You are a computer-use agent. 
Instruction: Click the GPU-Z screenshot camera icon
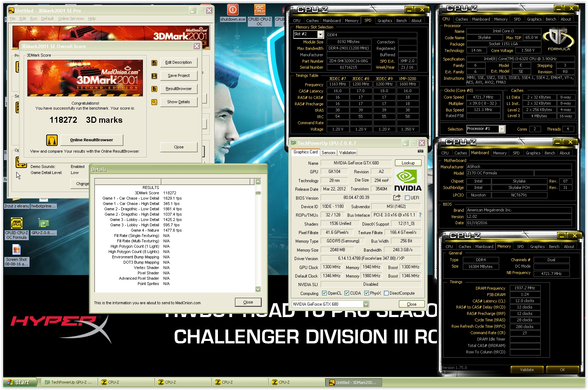tap(421, 151)
